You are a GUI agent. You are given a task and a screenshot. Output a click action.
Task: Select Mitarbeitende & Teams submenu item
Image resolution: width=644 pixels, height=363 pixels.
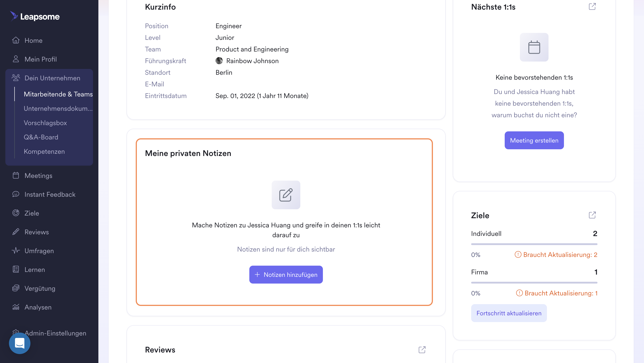click(x=58, y=94)
